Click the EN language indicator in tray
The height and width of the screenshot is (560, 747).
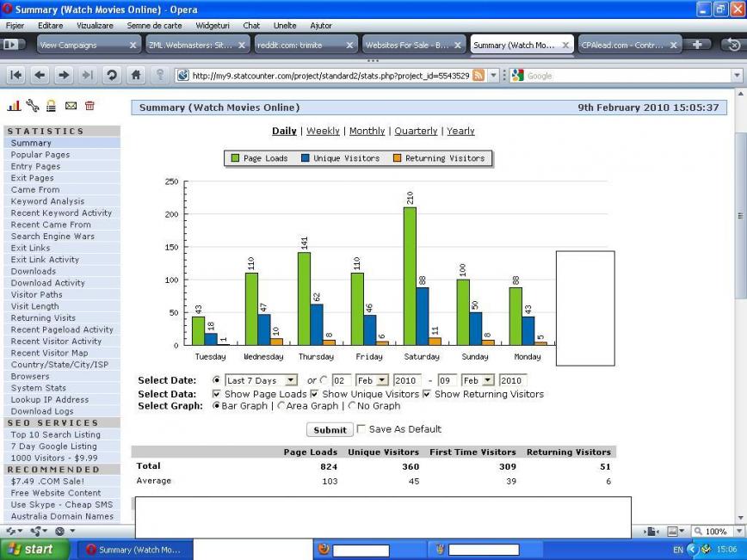click(x=678, y=550)
